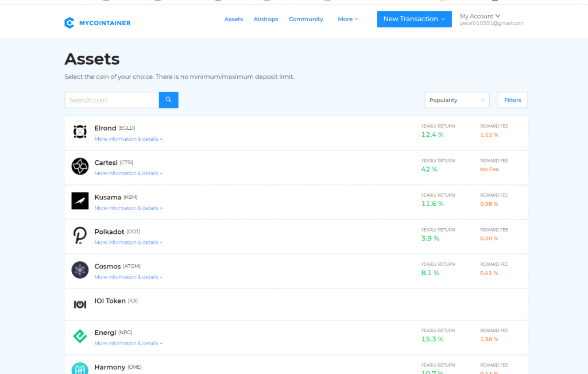The image size is (588, 374).
Task: Click Kusama's 0.58 % reward fee
Action: pos(489,204)
